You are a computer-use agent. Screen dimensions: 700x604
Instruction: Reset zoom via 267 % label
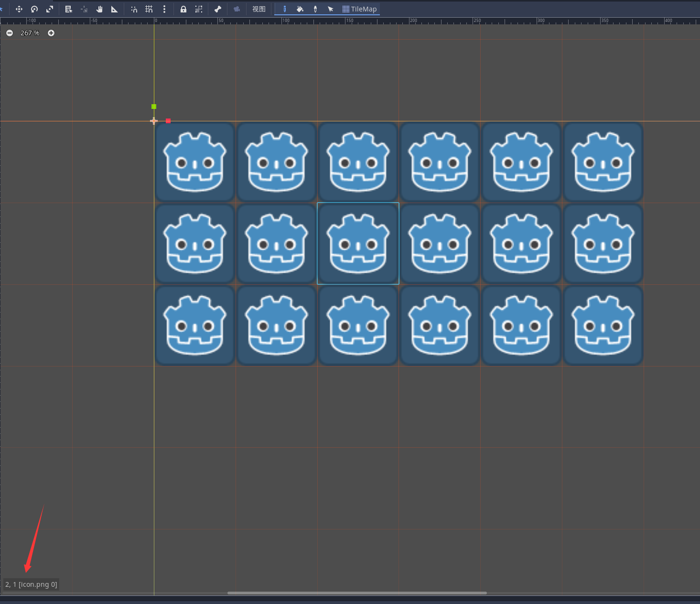click(x=30, y=33)
